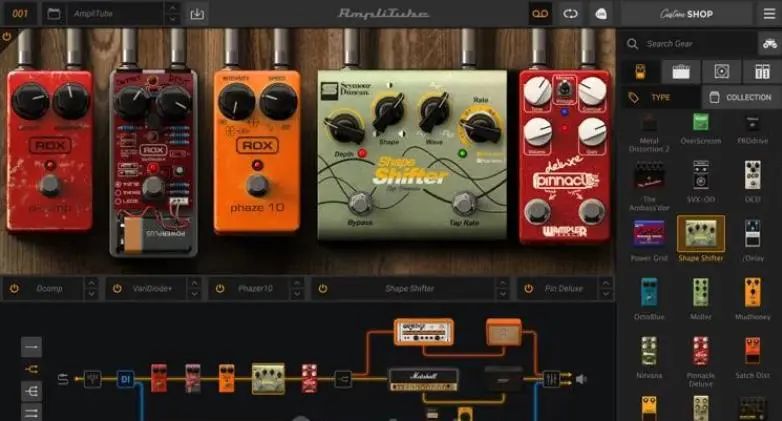
Task: Click the vehicle icon next to Search Gear
Action: [770, 44]
